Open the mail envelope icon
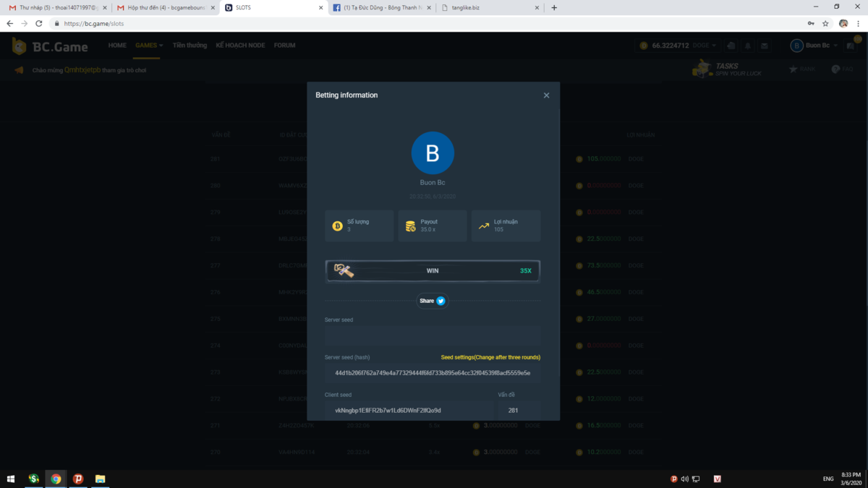This screenshot has width=868, height=488. coord(764,46)
